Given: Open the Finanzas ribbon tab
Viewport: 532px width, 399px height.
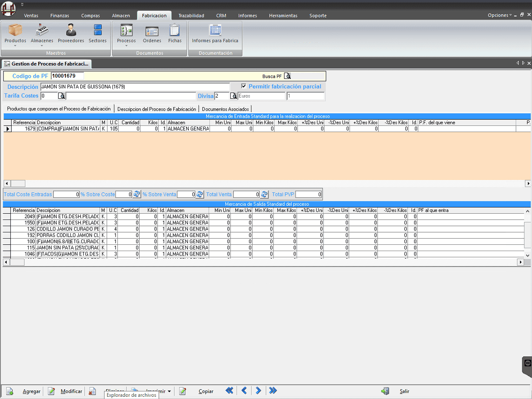Looking at the screenshot, I should click(x=60, y=16).
